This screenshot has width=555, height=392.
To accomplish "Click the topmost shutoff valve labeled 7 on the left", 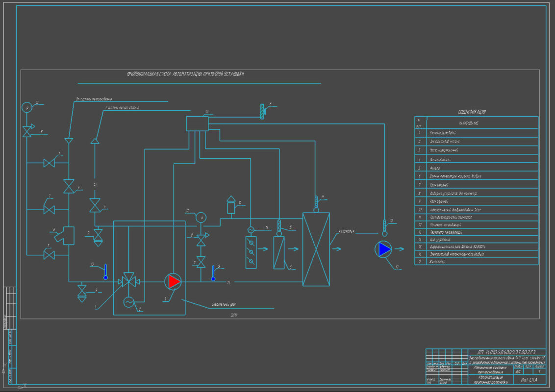I will 49,163.
